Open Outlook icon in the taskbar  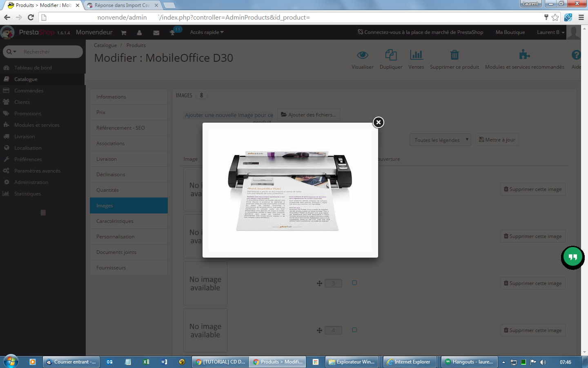point(109,362)
